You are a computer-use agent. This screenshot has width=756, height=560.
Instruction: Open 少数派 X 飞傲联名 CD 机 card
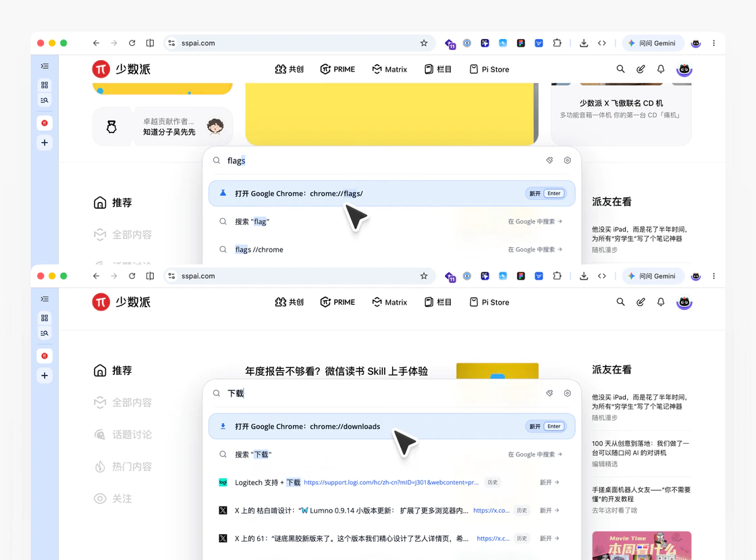[x=621, y=114]
